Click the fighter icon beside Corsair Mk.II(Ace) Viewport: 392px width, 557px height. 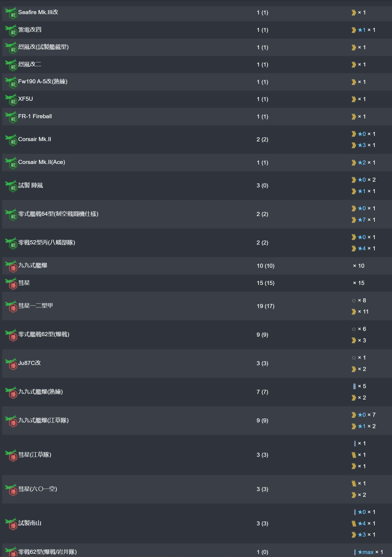(11, 163)
